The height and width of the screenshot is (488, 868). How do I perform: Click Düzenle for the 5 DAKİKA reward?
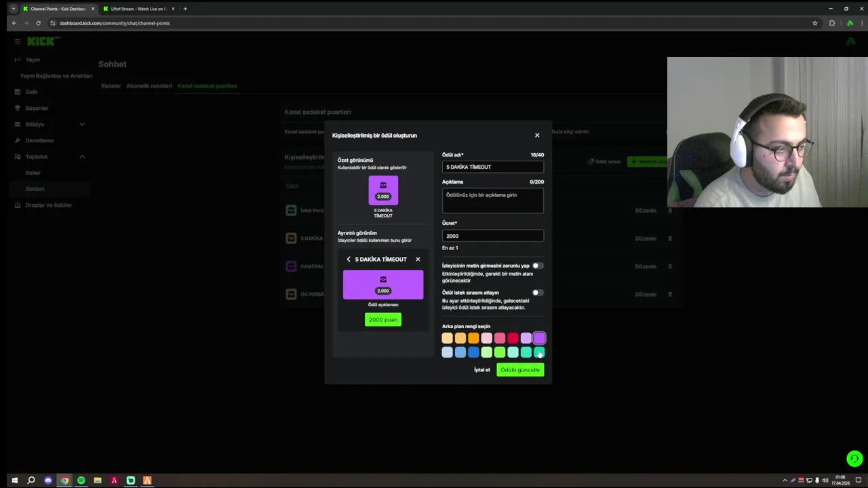646,239
